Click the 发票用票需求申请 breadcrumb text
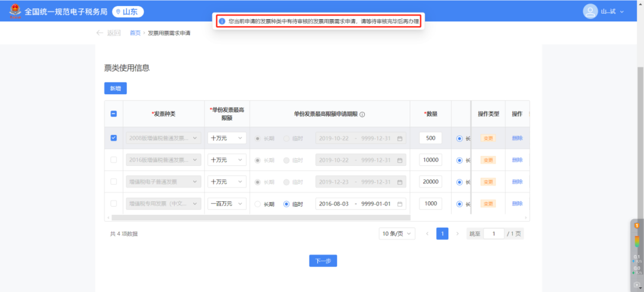644x292 pixels. (x=169, y=33)
